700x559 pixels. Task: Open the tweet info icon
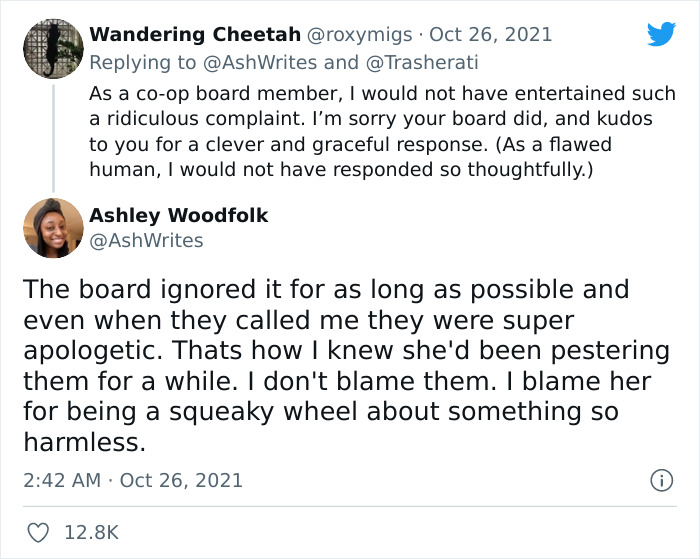(661, 481)
